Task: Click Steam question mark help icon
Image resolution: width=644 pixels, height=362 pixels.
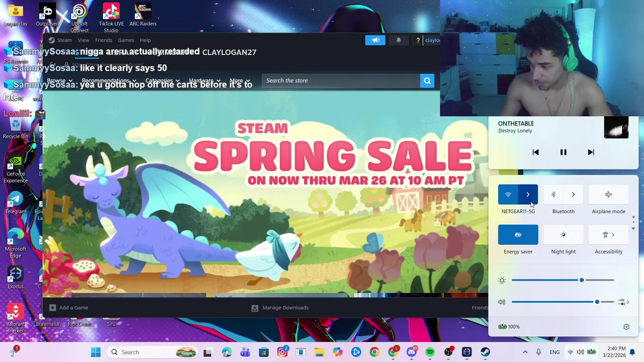Action: click(418, 40)
